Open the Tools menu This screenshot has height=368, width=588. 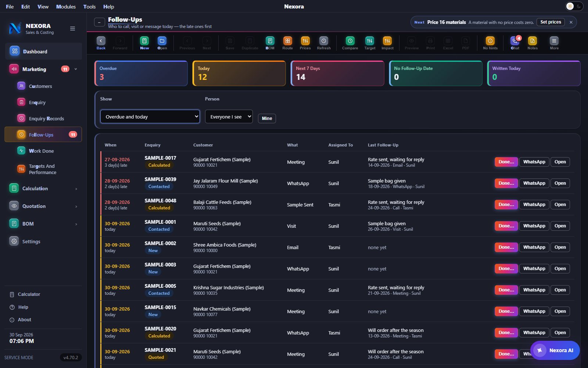pyautogui.click(x=89, y=7)
